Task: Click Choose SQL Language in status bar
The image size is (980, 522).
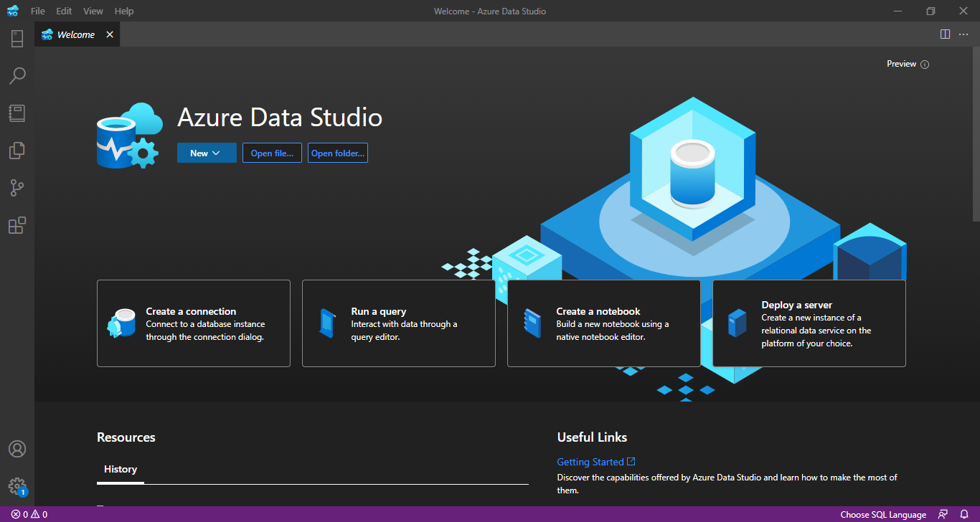Action: [883, 514]
